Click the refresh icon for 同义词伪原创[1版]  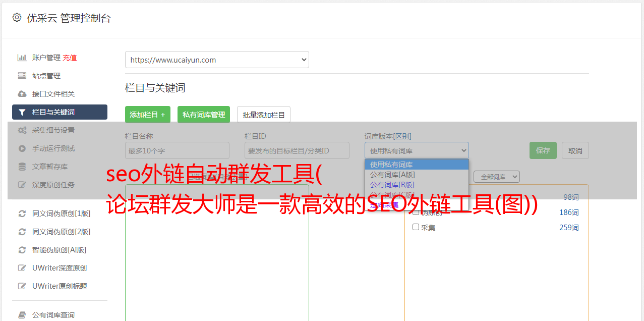point(22,213)
